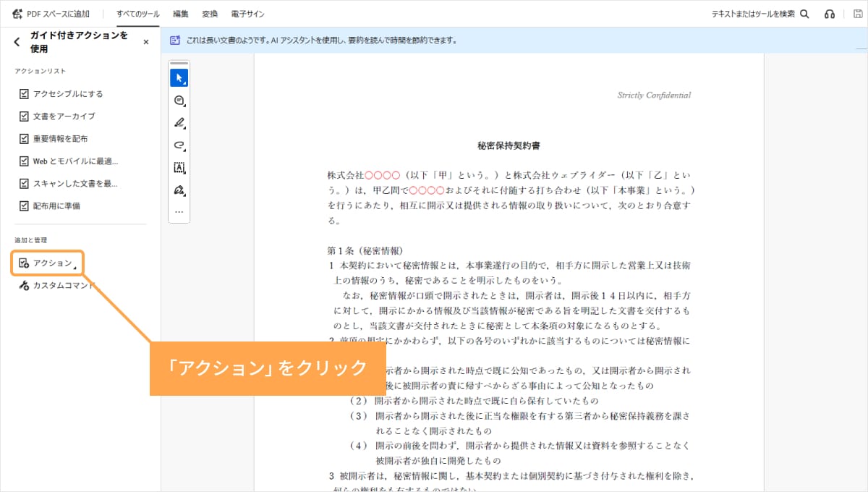Image resolution: width=868 pixels, height=492 pixels.
Task: Click the headphones support icon
Action: (830, 14)
